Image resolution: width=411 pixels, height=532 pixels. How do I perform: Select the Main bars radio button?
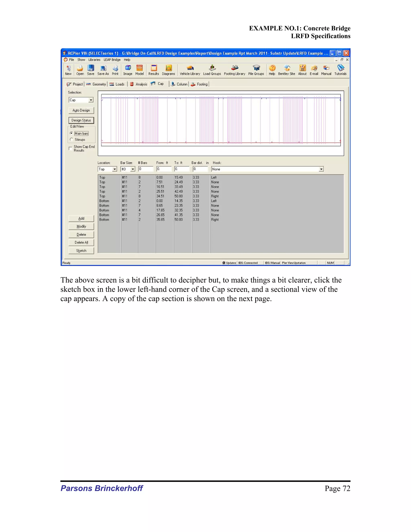(71, 133)
